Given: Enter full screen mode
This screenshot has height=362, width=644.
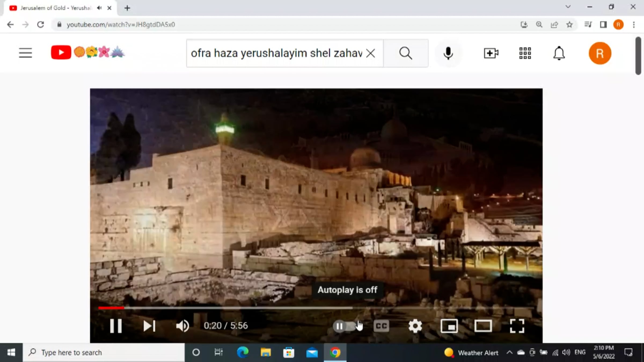Looking at the screenshot, I should tap(517, 326).
